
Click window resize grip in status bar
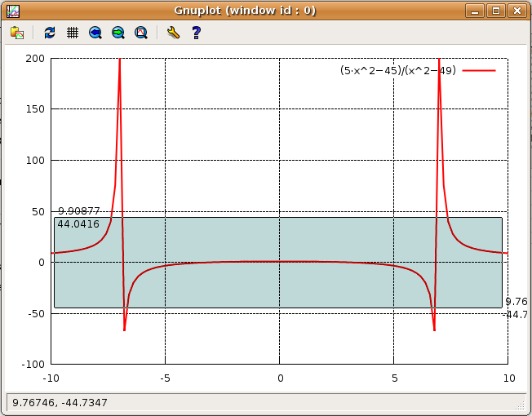tap(521, 405)
